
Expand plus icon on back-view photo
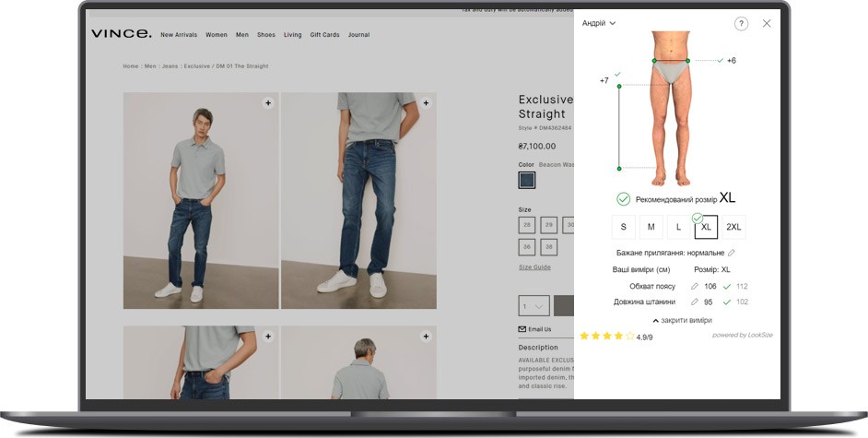[x=426, y=337]
